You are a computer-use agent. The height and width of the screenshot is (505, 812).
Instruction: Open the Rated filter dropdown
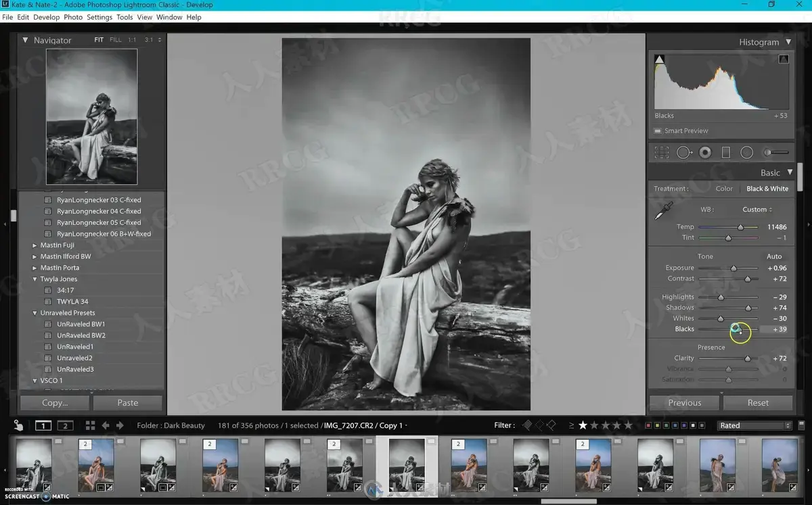754,425
